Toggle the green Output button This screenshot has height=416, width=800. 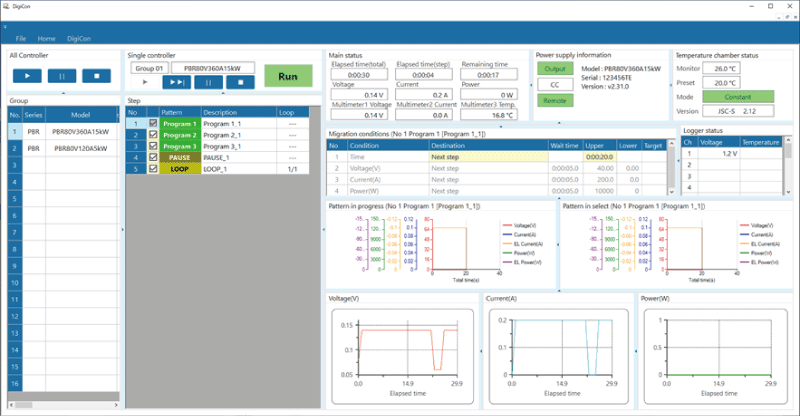(553, 69)
